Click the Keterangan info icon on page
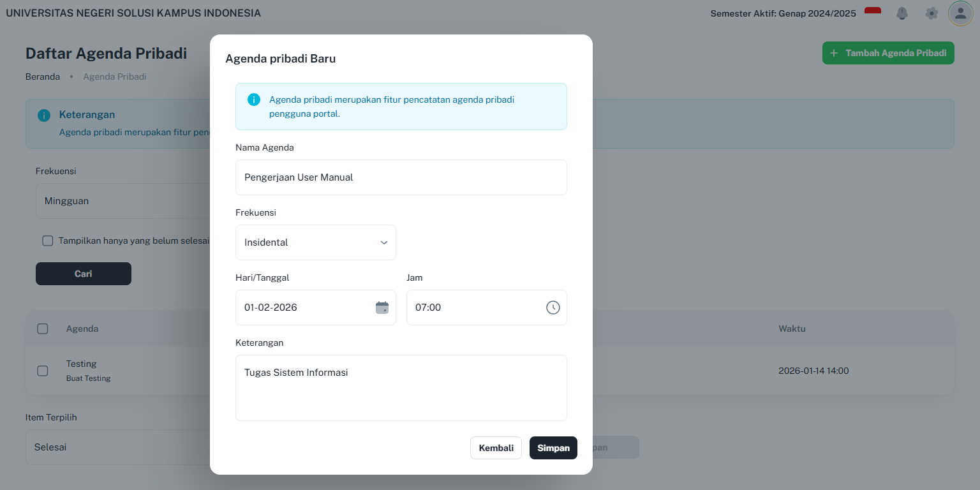The width and height of the screenshot is (980, 490). click(44, 115)
